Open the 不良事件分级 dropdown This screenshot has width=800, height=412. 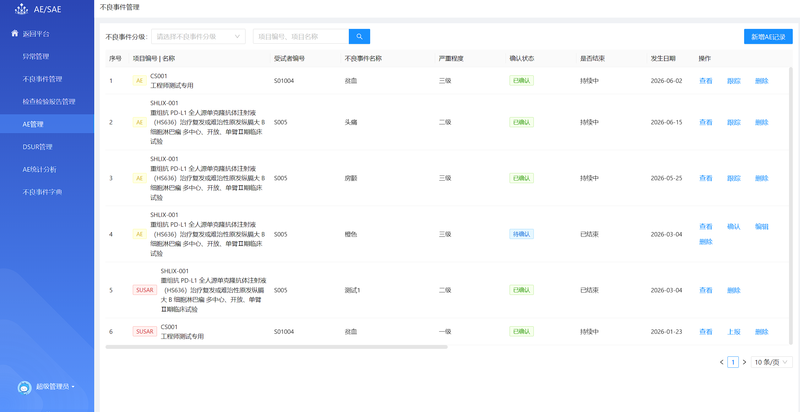click(198, 36)
